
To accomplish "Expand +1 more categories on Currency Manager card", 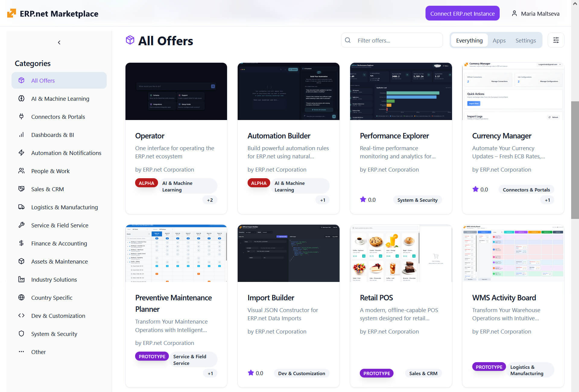I will (x=547, y=200).
